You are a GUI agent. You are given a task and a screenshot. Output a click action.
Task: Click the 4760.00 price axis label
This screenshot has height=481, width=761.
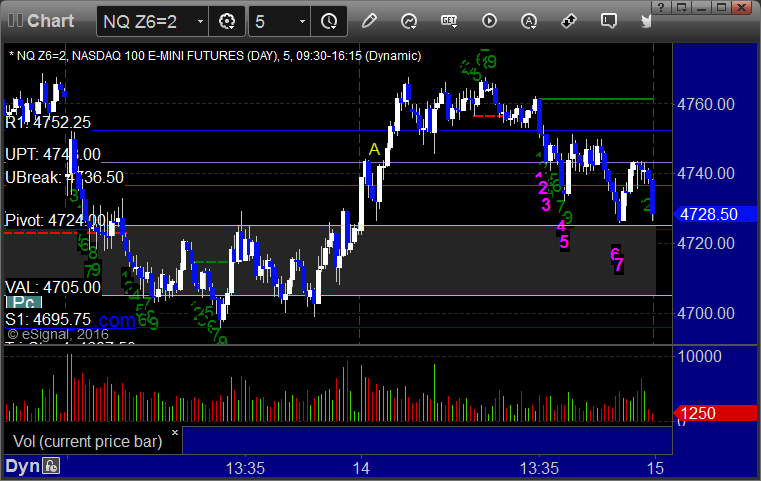[x=706, y=104]
